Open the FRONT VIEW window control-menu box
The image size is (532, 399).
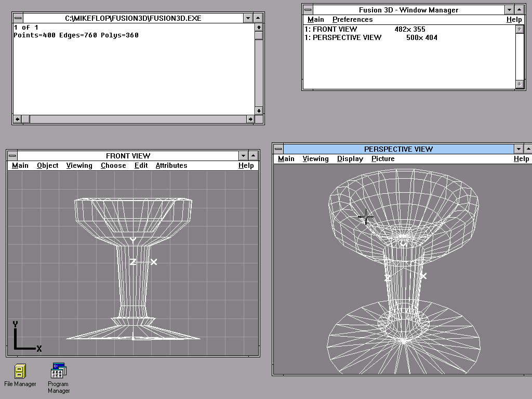click(12, 156)
